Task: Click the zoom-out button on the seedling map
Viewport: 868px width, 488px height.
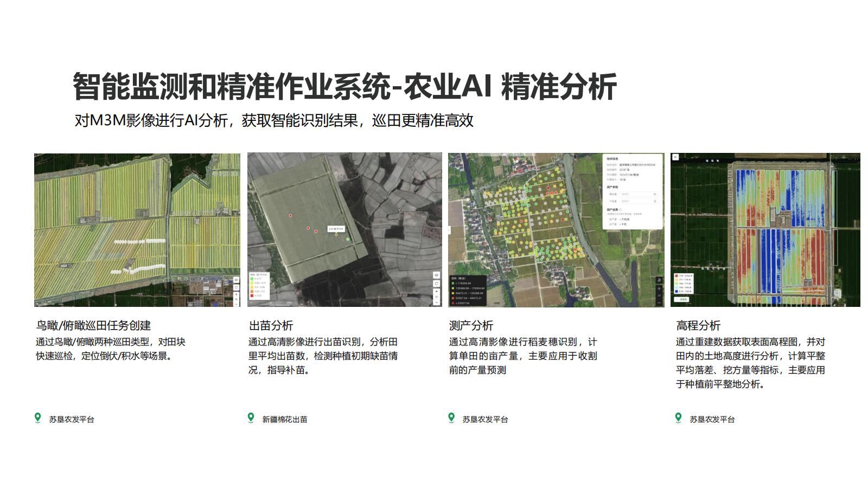Action: tap(436, 302)
